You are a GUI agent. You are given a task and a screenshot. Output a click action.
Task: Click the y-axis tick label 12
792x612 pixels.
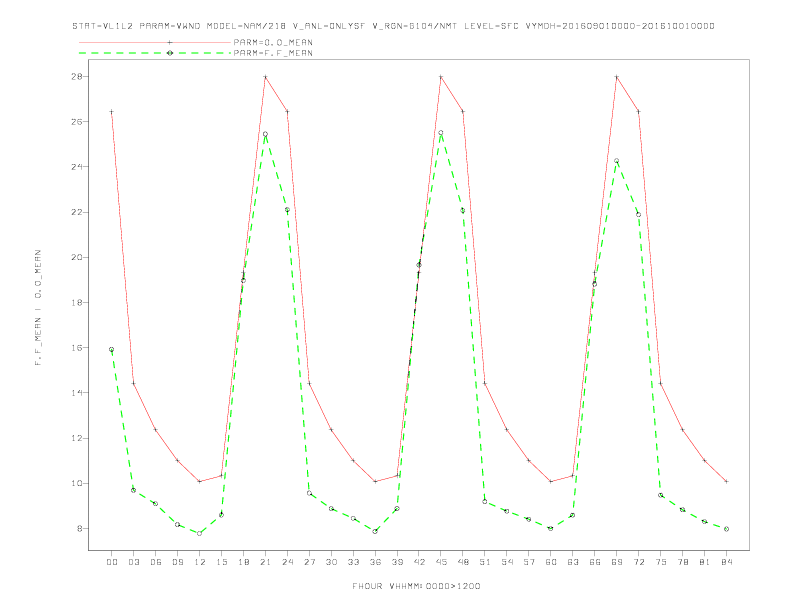[x=77, y=438]
